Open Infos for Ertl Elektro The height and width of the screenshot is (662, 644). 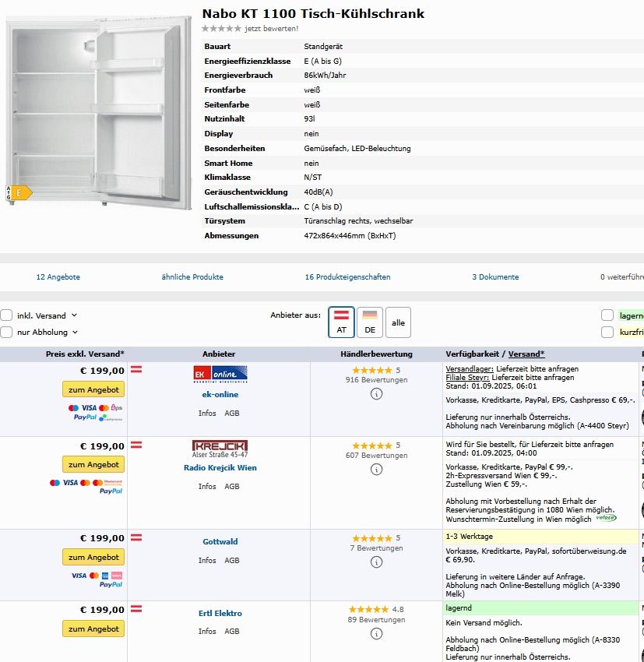pos(207,631)
